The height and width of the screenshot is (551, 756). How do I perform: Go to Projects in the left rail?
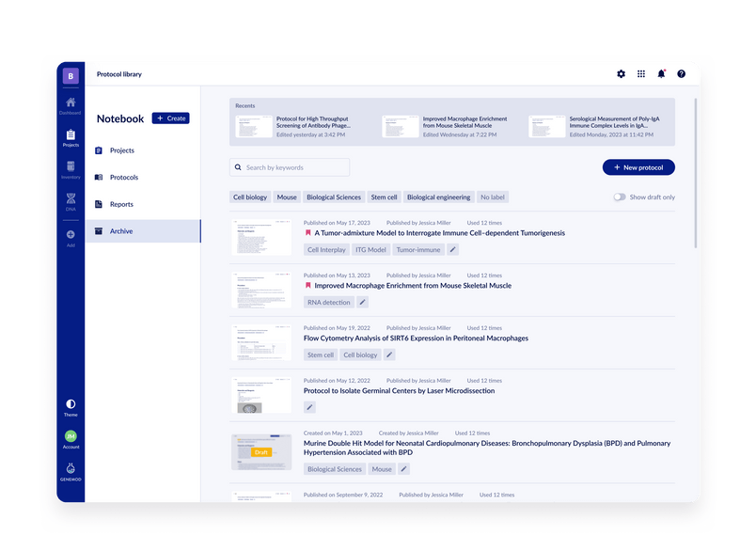pos(71,135)
